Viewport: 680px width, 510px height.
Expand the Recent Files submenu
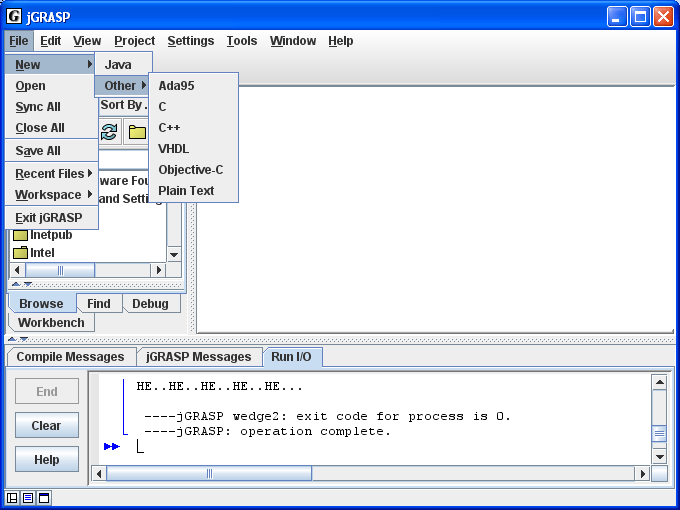point(52,173)
